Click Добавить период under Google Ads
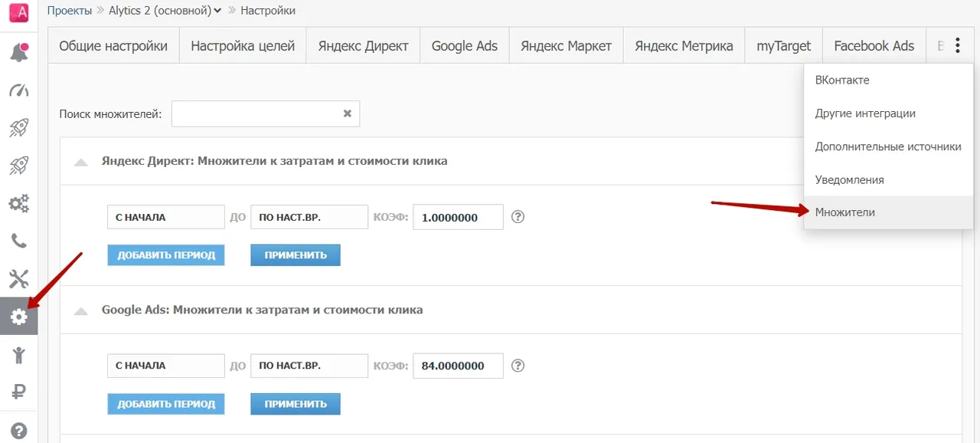The width and height of the screenshot is (980, 443). (166, 404)
